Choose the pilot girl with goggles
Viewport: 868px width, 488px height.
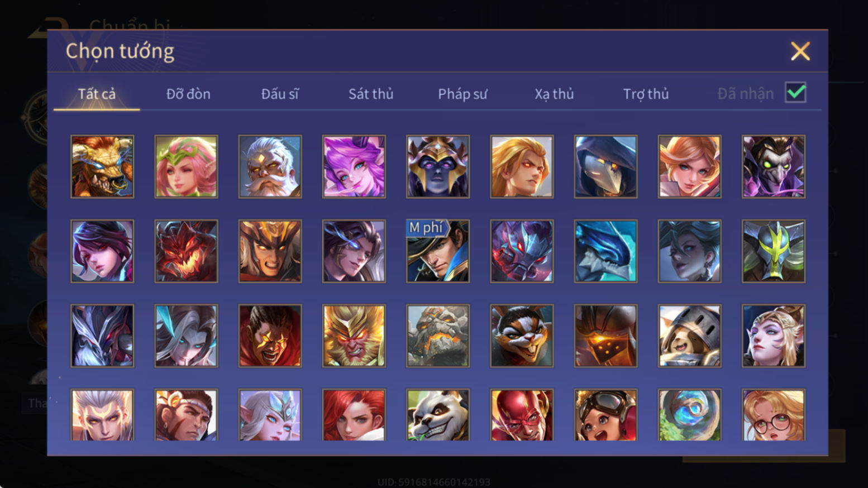(605, 415)
